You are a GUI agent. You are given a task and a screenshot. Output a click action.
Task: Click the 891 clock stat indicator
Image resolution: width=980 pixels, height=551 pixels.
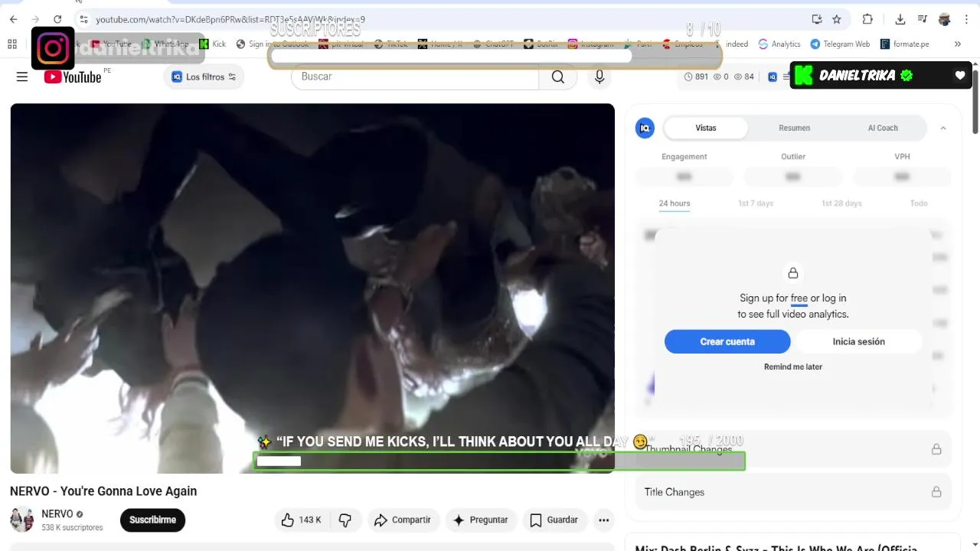coord(696,77)
